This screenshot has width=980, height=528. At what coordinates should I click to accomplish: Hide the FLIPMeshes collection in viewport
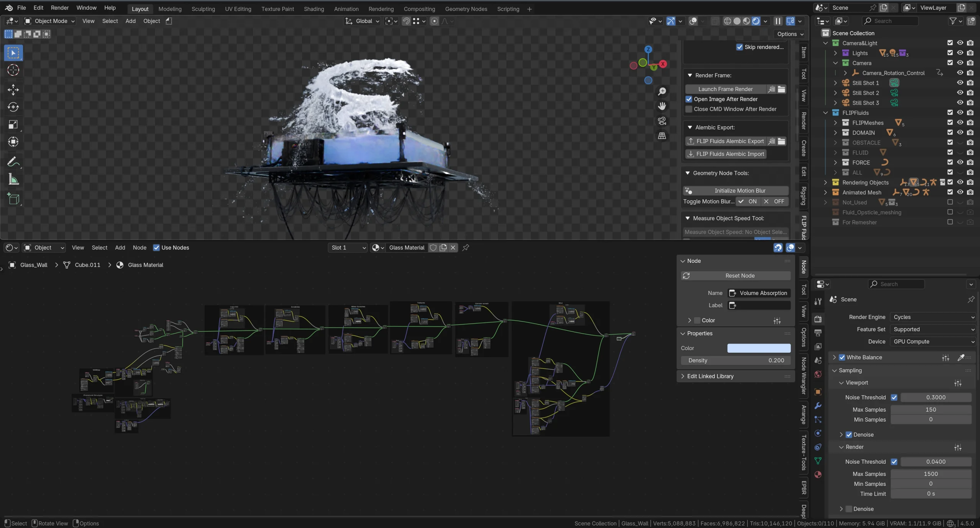pos(960,122)
